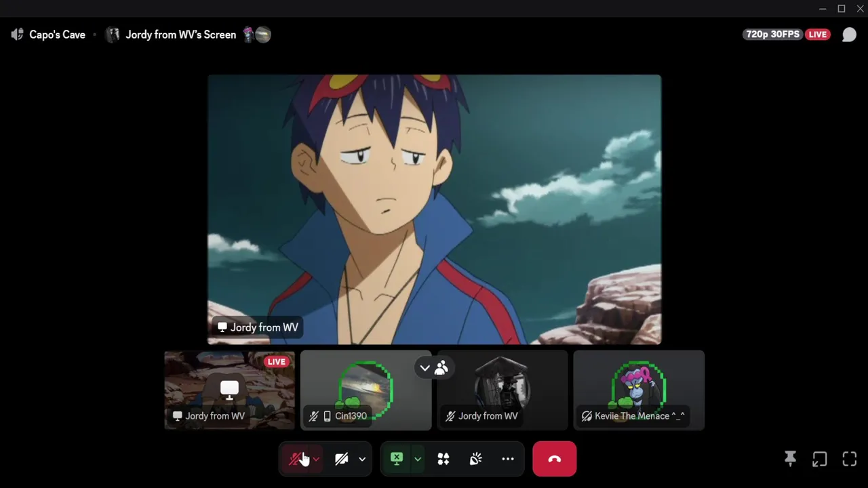Image resolution: width=868 pixels, height=488 pixels.
Task: Select Jordy from WV muted participant tile
Action: [x=502, y=390]
